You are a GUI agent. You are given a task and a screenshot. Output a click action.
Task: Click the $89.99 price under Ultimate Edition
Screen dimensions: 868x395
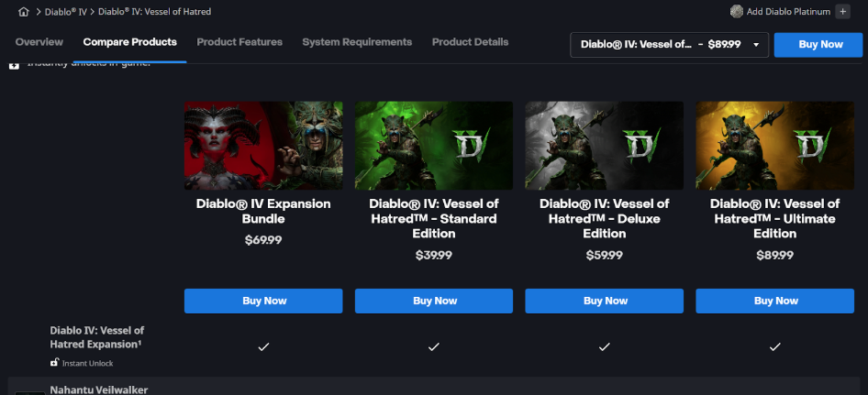pyautogui.click(x=775, y=255)
